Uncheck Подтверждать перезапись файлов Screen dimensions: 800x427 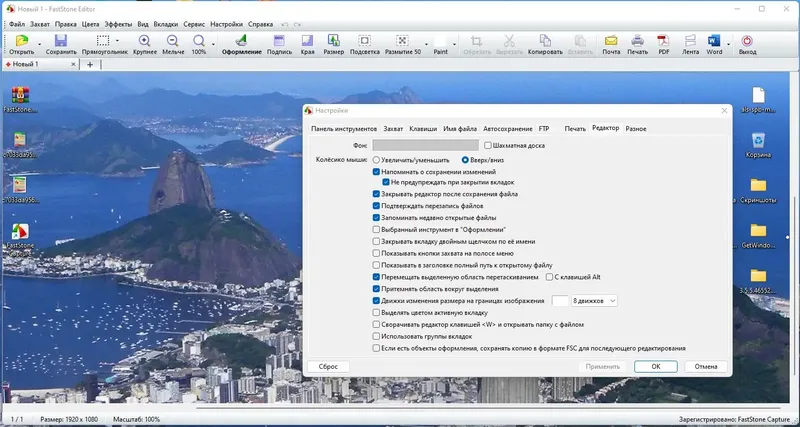coord(376,205)
